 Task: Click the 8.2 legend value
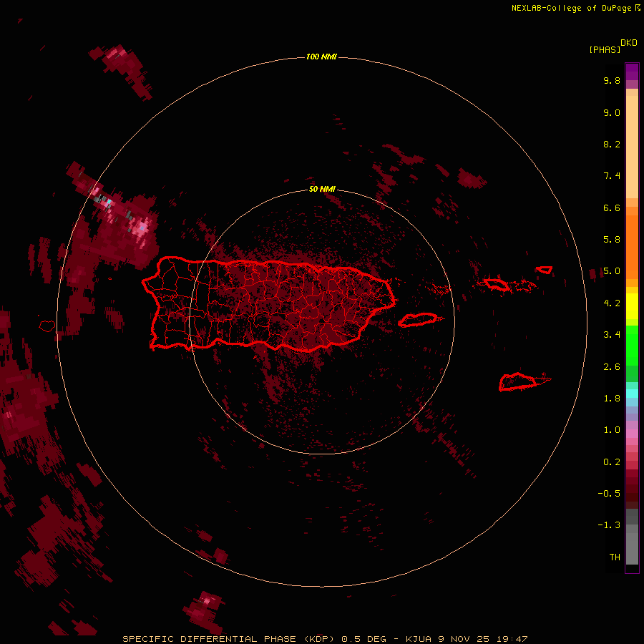tap(612, 144)
